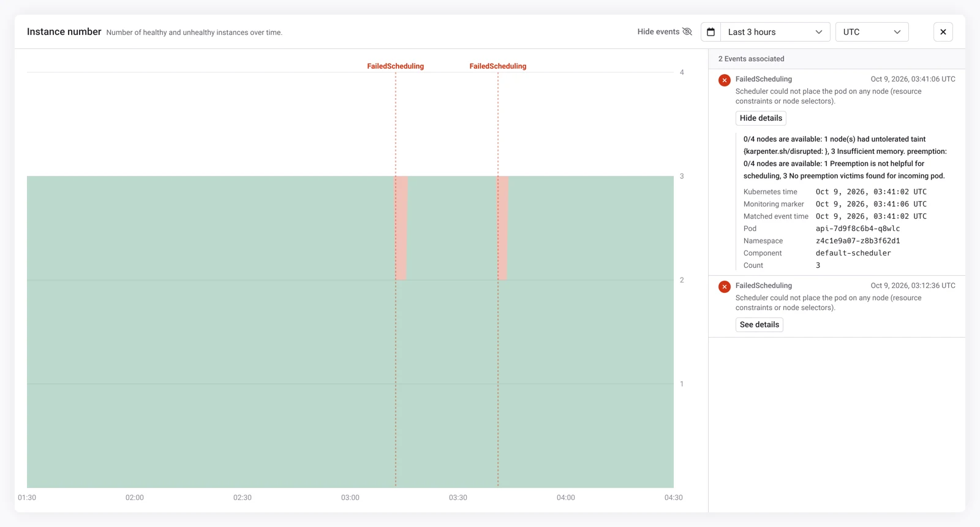Viewport: 980px width, 527px height.
Task: Click the Monitoring marker time value 03:41:06
Action: pos(871,204)
